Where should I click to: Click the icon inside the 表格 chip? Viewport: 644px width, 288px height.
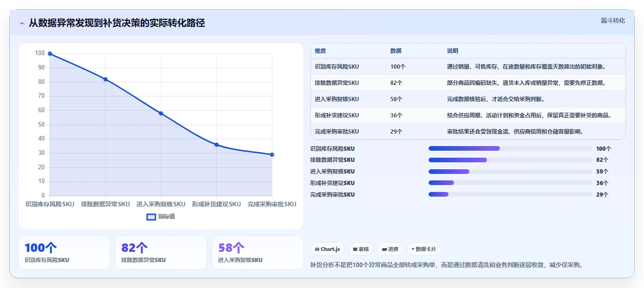coord(355,250)
